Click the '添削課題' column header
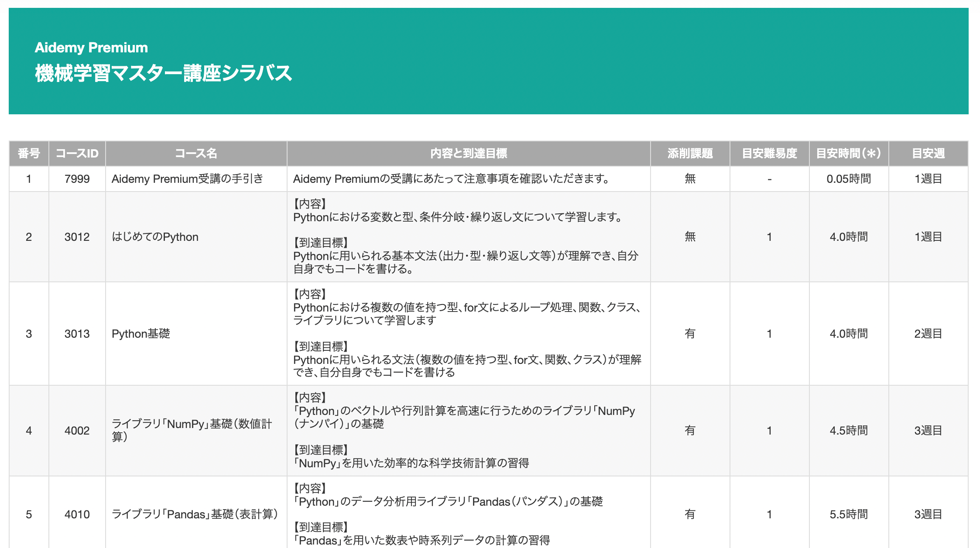 point(690,154)
